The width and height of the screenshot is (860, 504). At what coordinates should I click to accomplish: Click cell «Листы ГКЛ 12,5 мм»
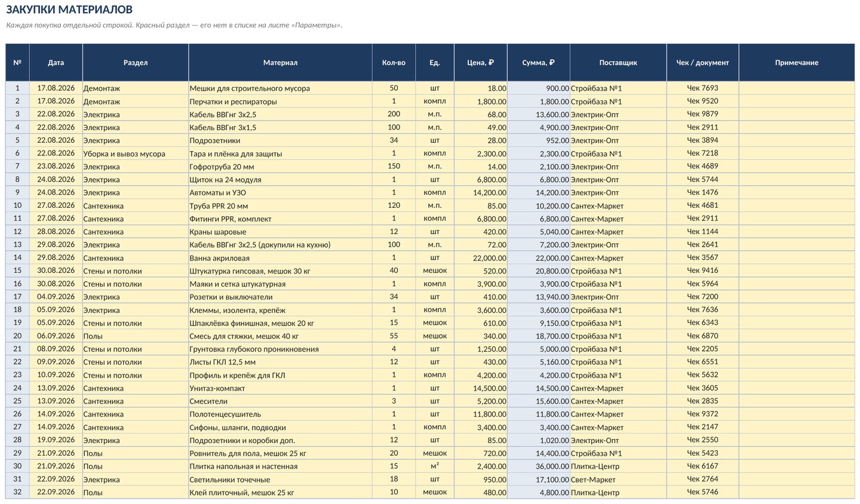280,362
